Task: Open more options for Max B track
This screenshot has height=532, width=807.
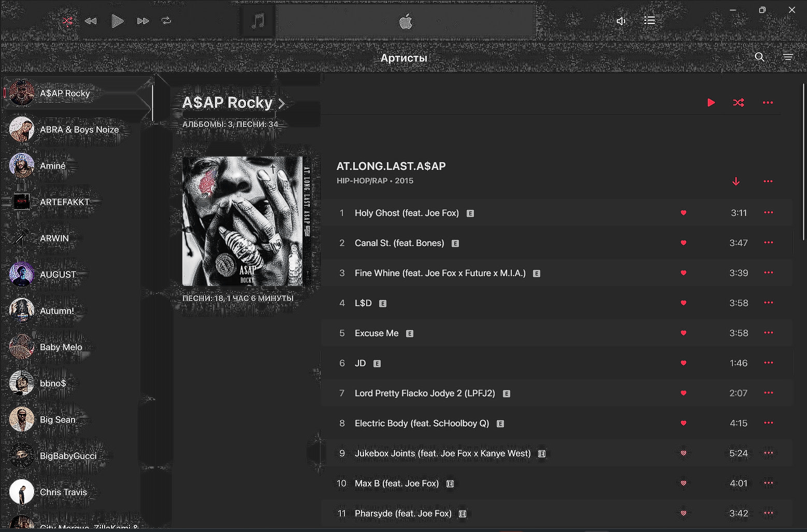Action: click(x=768, y=483)
